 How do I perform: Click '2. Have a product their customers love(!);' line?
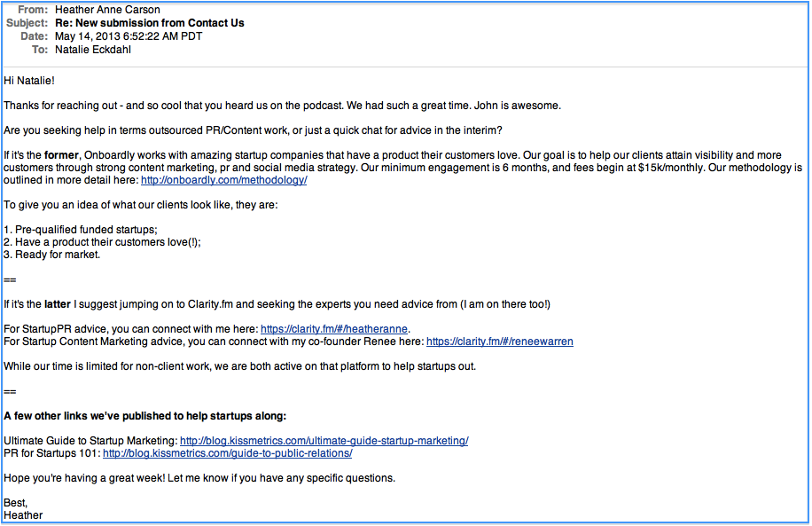(102, 242)
